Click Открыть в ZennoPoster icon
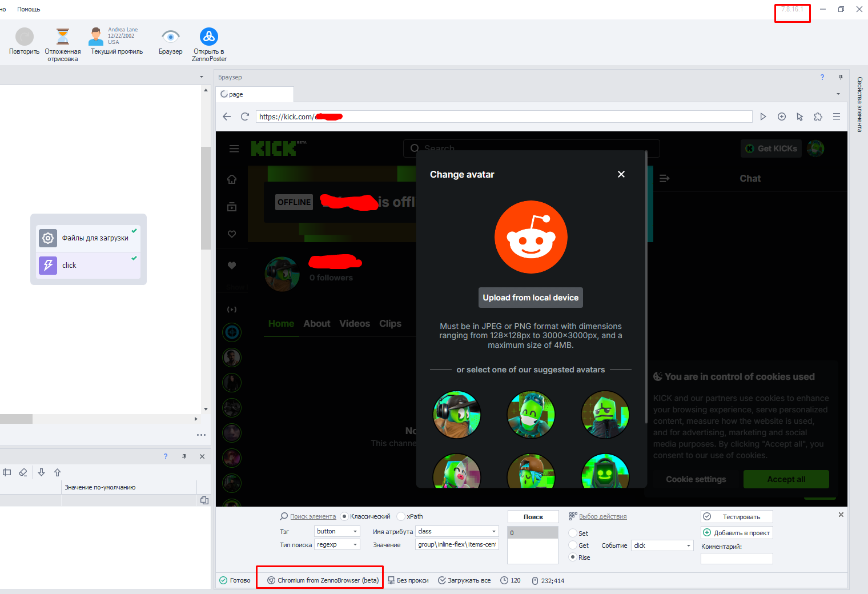 click(x=209, y=37)
